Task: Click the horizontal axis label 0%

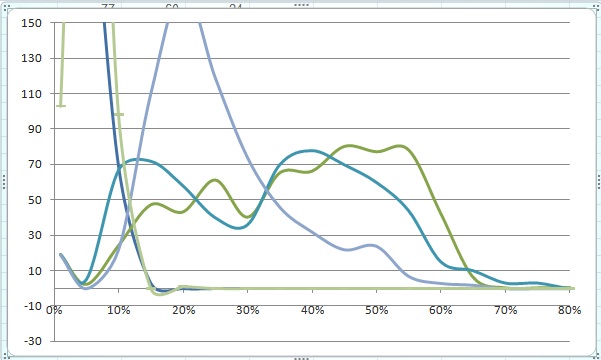Action: point(54,310)
